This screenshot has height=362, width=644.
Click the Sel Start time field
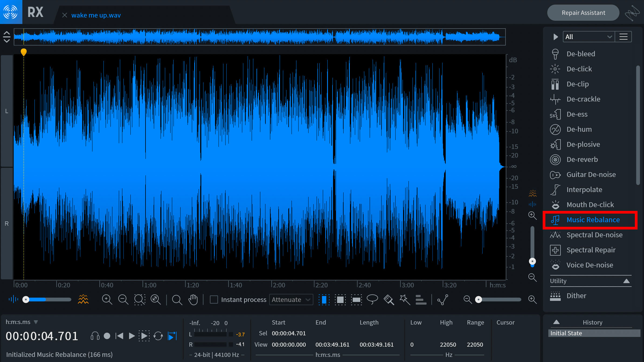click(x=289, y=333)
